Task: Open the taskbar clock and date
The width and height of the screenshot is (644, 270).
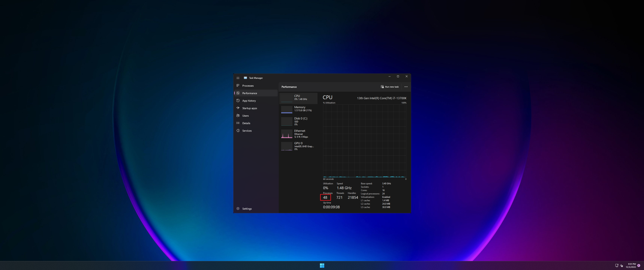Action: pos(630,265)
